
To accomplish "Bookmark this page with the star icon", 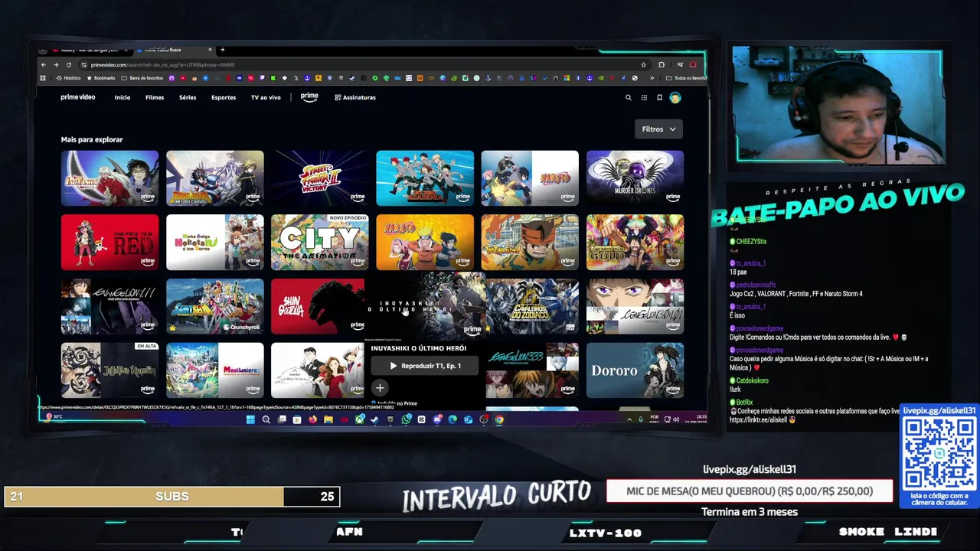I will [x=644, y=65].
